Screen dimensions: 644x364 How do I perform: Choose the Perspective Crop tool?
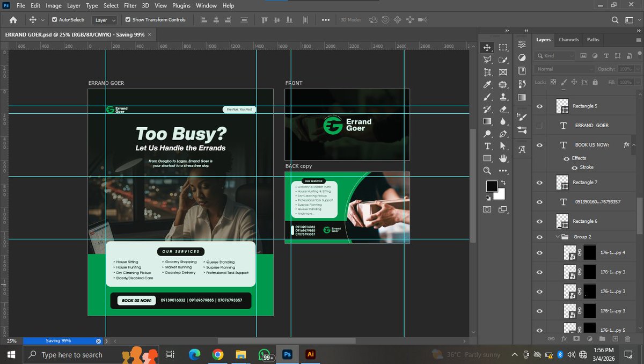[x=487, y=72]
